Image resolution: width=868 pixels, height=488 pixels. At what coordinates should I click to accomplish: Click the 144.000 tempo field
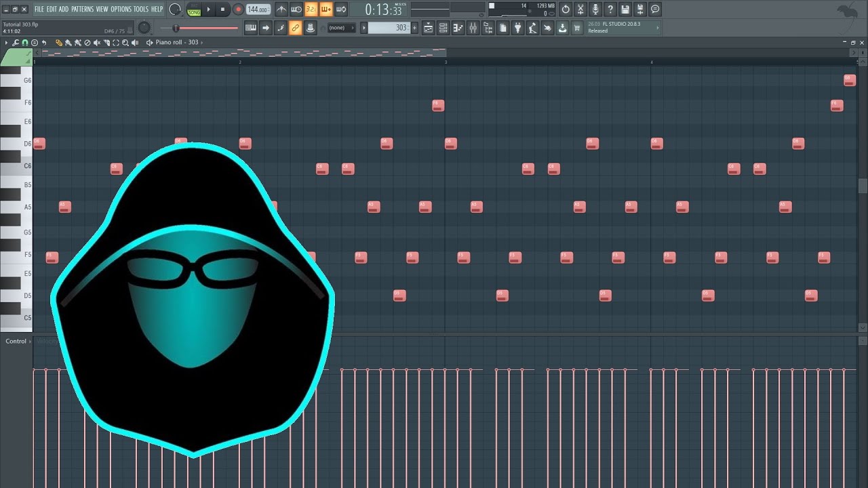click(258, 9)
